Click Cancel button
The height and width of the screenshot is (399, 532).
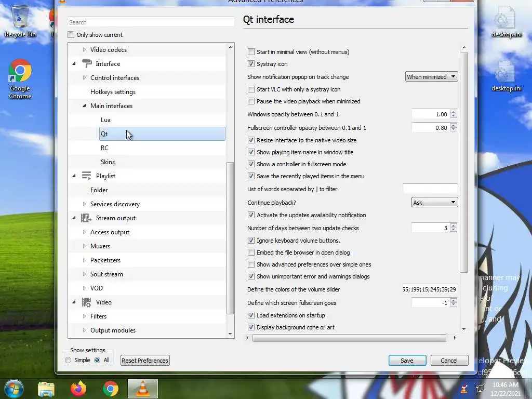pos(449,361)
